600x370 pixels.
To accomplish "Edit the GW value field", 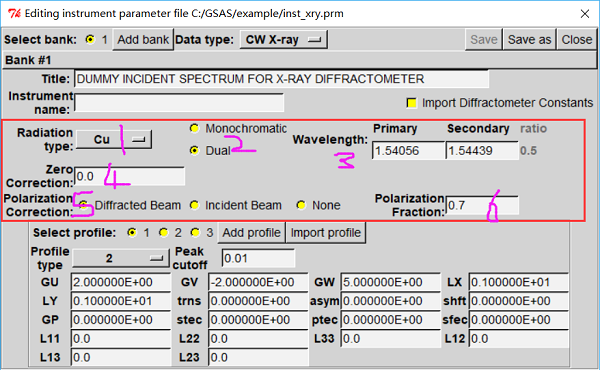I will point(390,282).
